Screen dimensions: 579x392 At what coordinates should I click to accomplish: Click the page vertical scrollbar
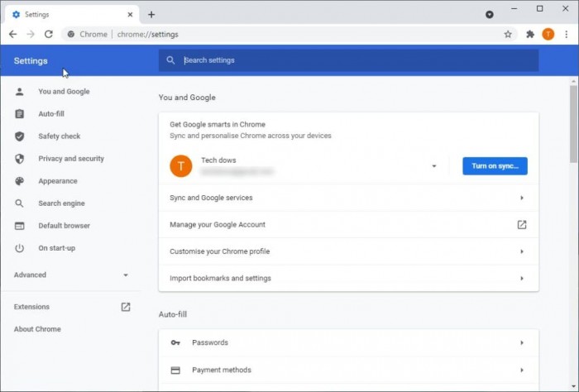(573, 124)
